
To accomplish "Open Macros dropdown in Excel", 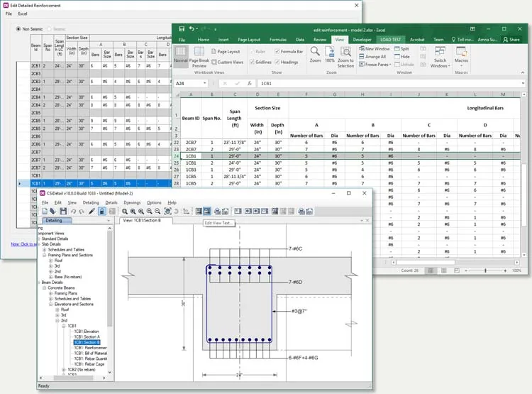I will [461, 56].
